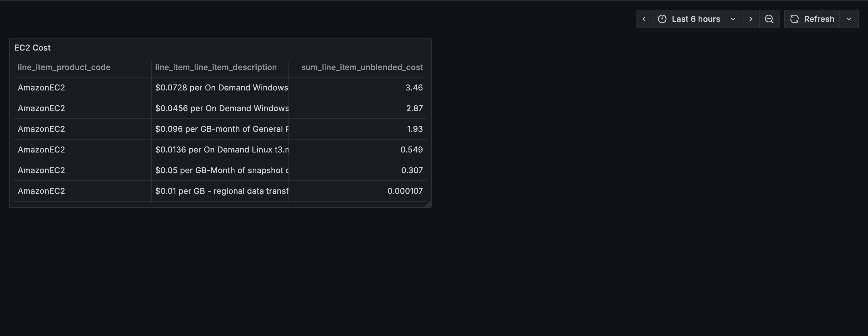
Task: Zoom out the time range
Action: point(769,19)
